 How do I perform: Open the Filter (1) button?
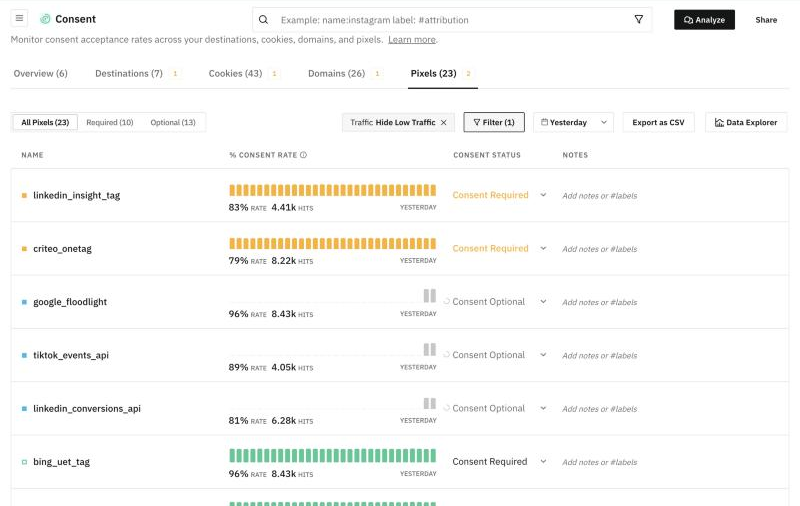pos(494,122)
